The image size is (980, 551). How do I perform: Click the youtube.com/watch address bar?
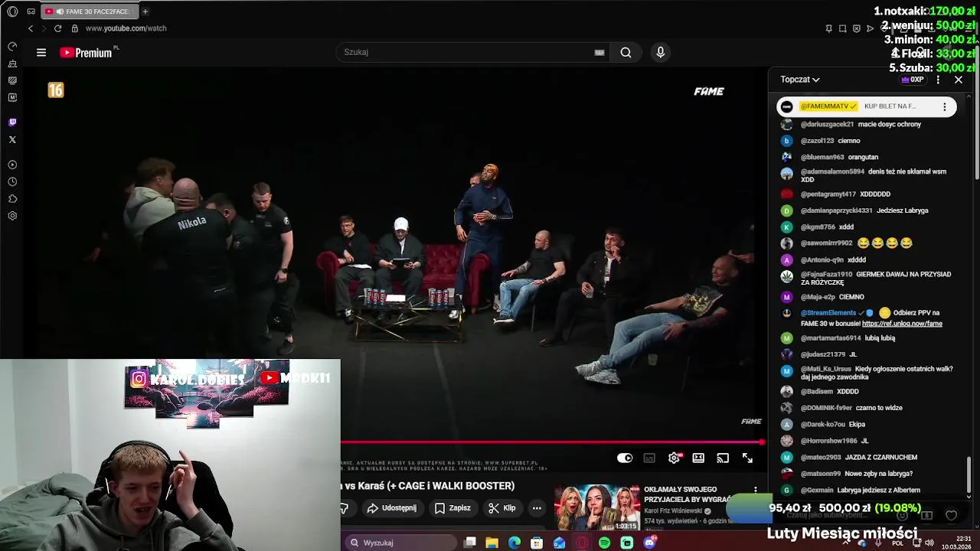(x=126, y=28)
